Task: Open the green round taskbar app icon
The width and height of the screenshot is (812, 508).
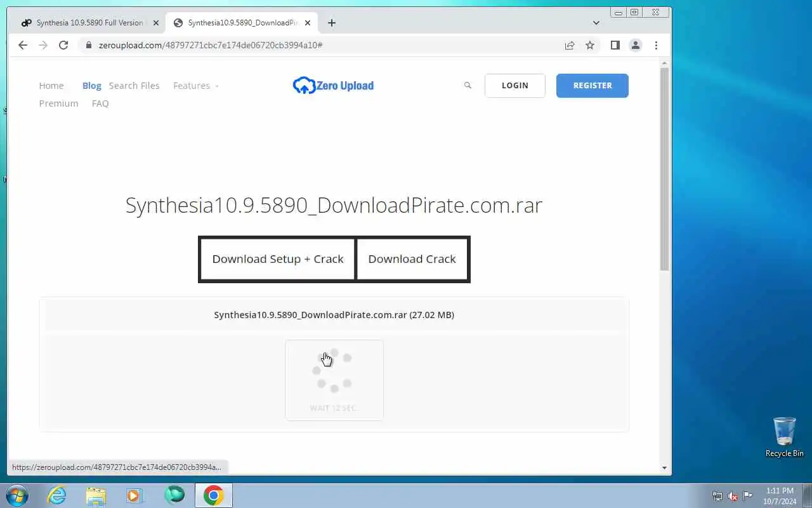Action: coord(174,495)
